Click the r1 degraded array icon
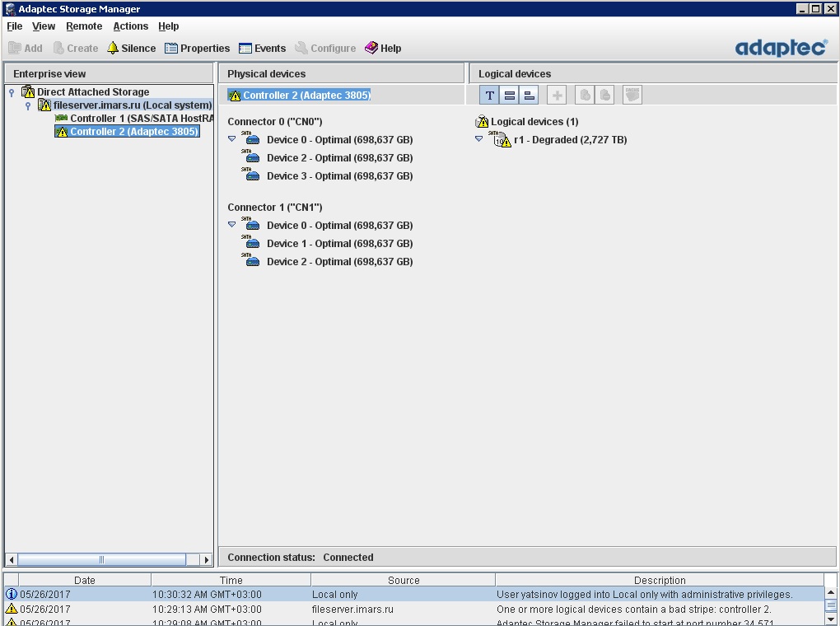The width and height of the screenshot is (840, 626). tap(500, 139)
